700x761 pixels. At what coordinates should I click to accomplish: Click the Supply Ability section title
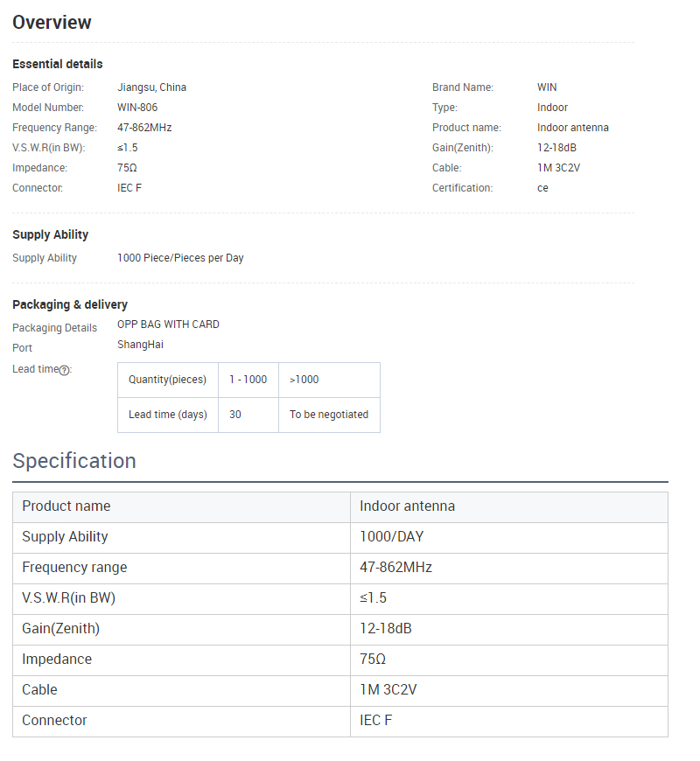coord(51,234)
